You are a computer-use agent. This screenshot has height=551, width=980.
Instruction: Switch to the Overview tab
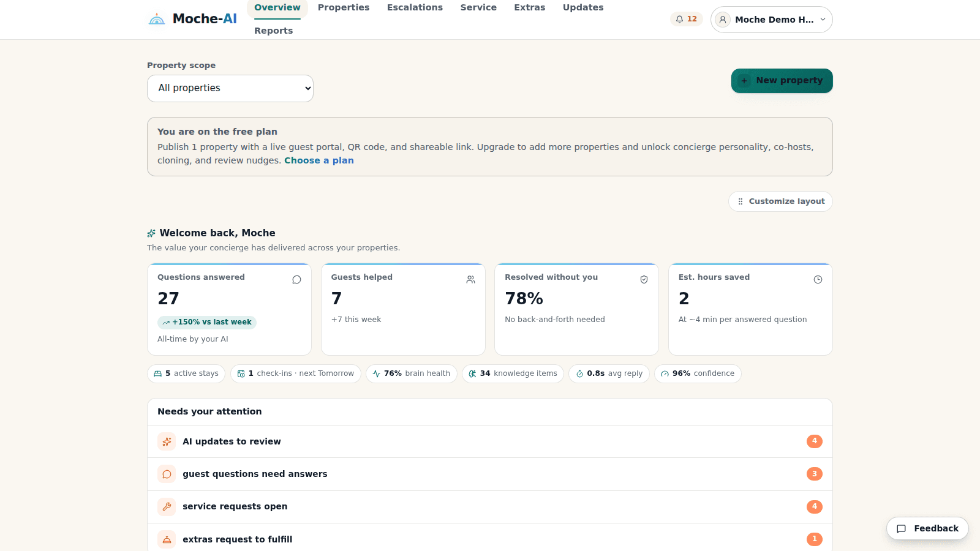click(x=277, y=7)
